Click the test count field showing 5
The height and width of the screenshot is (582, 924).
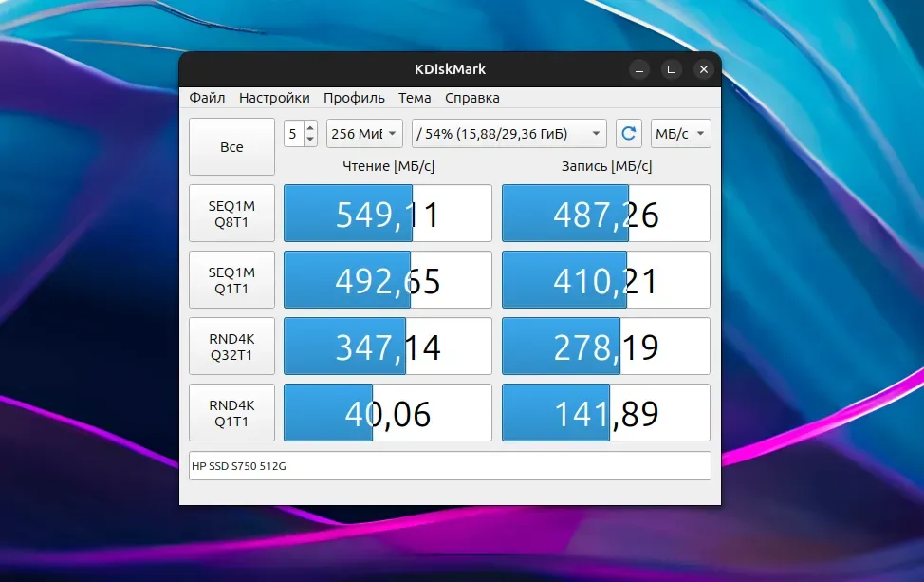293,133
